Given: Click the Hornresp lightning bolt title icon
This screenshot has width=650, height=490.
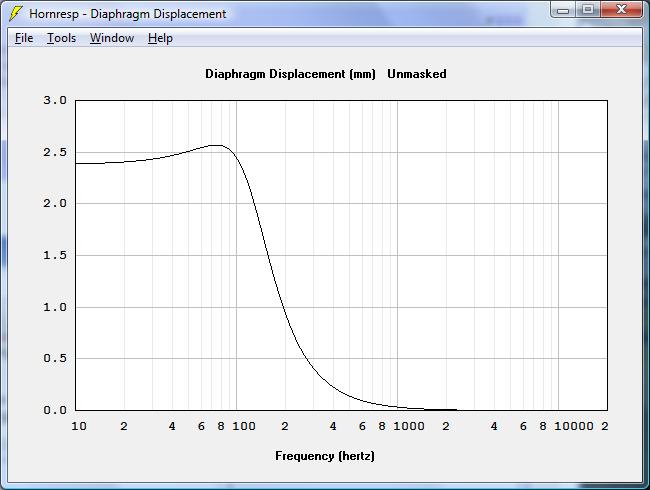Looking at the screenshot, I should coord(16,14).
